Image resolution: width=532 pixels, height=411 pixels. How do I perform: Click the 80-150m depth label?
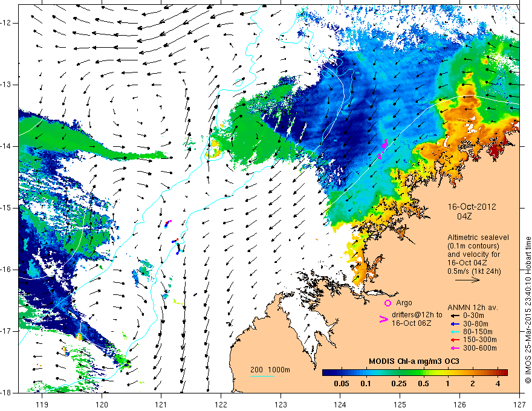[x=478, y=332]
